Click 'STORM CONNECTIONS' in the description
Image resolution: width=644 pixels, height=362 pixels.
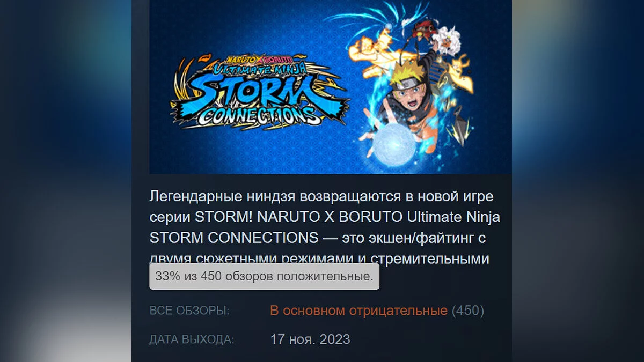(x=234, y=238)
